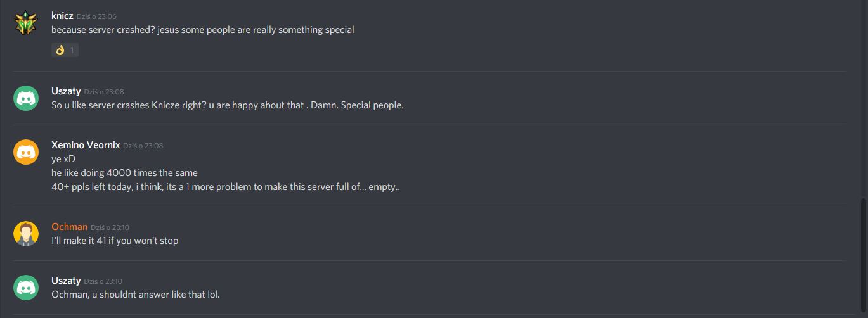Open the knicz username profile popup
Screen dimensions: 868x318
pyautogui.click(x=62, y=15)
